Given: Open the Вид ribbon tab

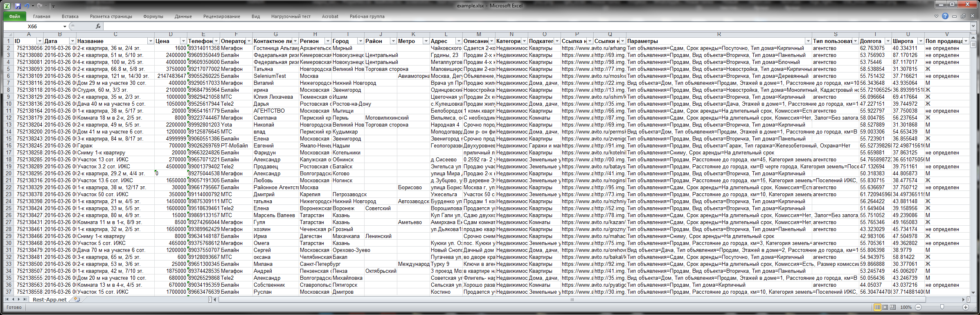Looking at the screenshot, I should coord(256,16).
